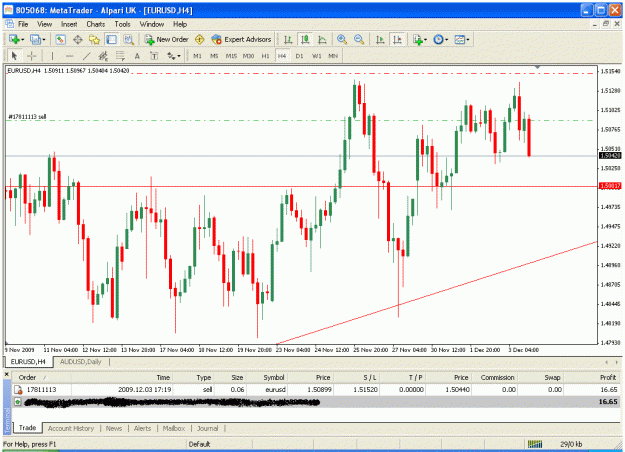Open the Charts menu
The height and width of the screenshot is (452, 625).
pos(96,24)
